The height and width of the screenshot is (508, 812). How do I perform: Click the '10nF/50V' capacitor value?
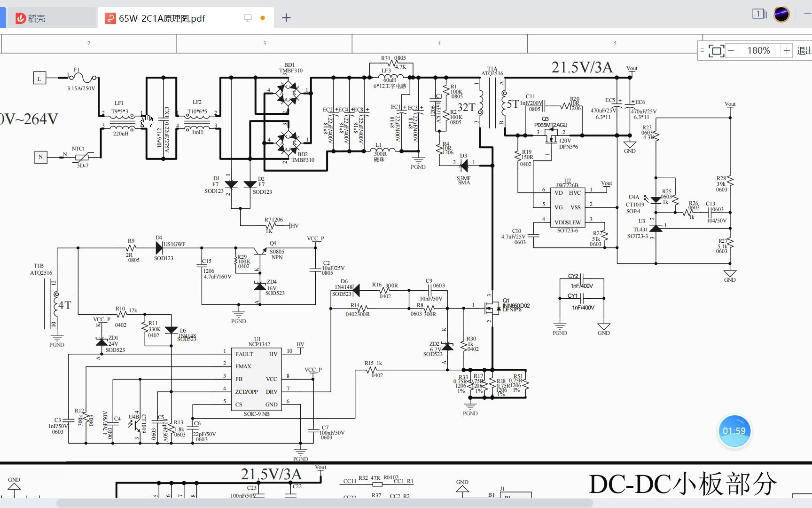[431, 299]
